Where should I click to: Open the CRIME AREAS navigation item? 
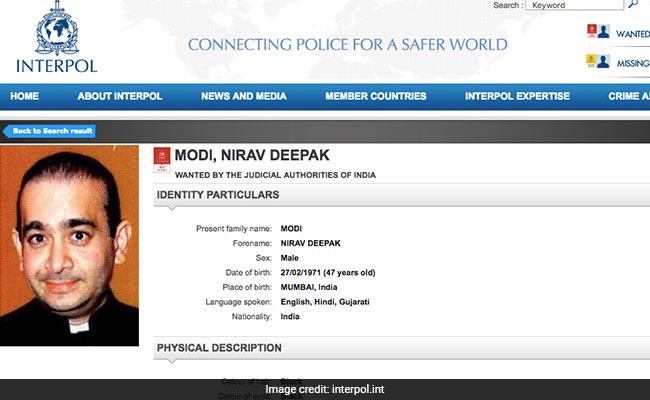coord(628,97)
